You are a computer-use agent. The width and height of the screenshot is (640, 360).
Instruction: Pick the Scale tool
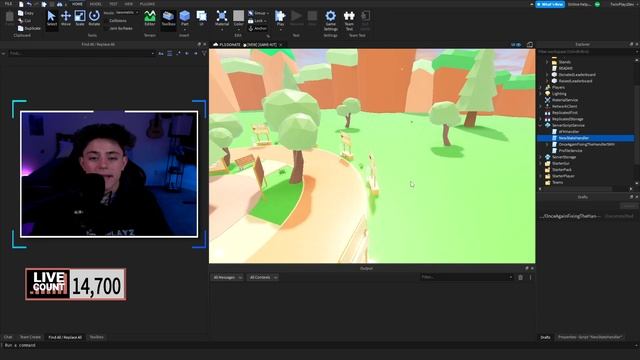80,19
